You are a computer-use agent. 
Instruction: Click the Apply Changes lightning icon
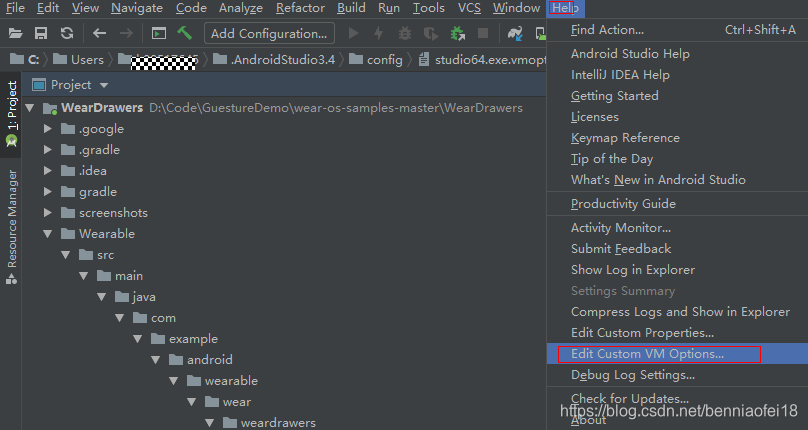(x=379, y=34)
